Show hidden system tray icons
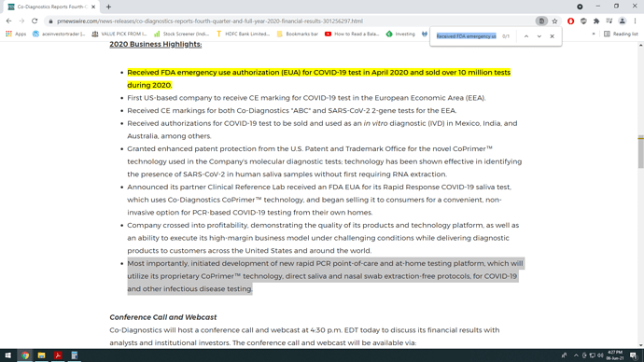The height and width of the screenshot is (362, 644). click(x=576, y=355)
